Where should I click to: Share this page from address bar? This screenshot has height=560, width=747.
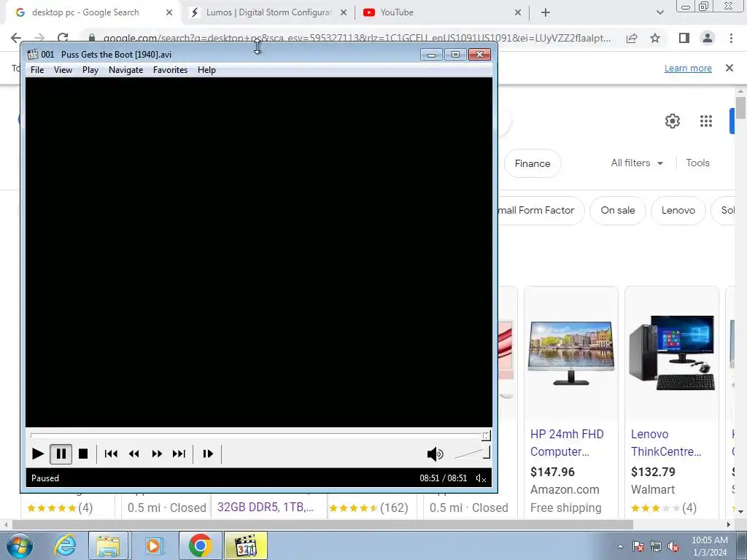632,38
